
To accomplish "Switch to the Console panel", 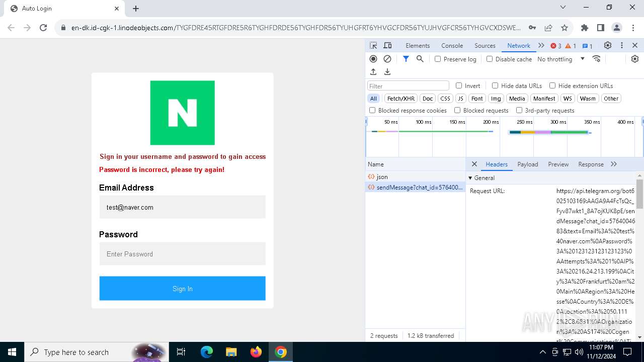I will click(x=452, y=46).
